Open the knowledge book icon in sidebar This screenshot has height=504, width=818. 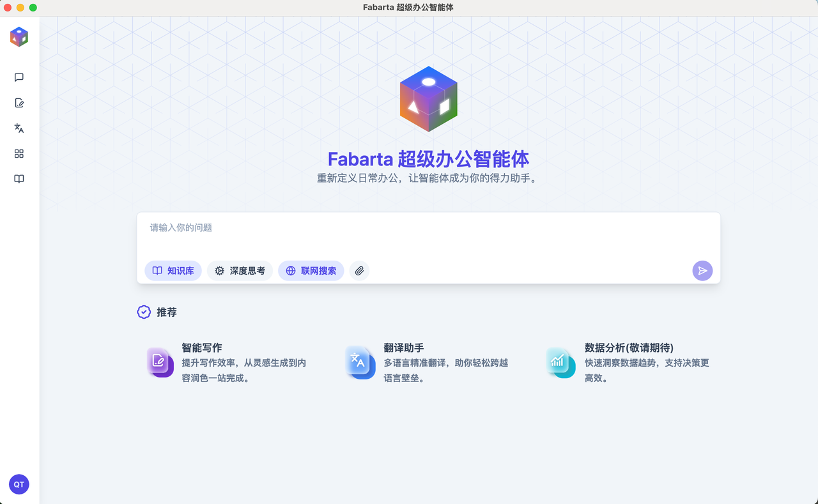pos(19,179)
